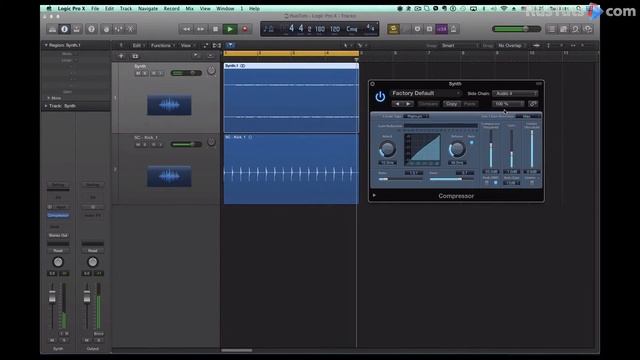Click the Synth track pan knob
640x360 pixels.
[x=211, y=70]
